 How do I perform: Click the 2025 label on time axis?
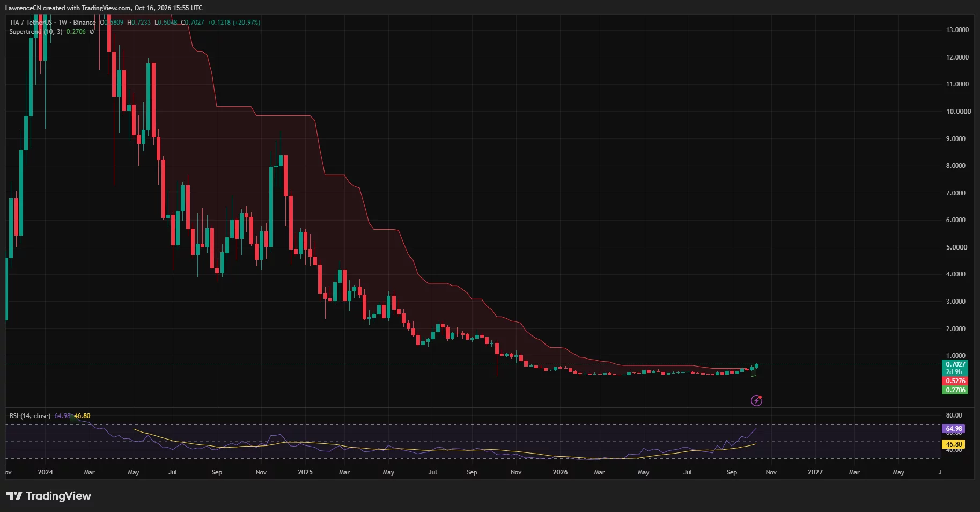[305, 472]
